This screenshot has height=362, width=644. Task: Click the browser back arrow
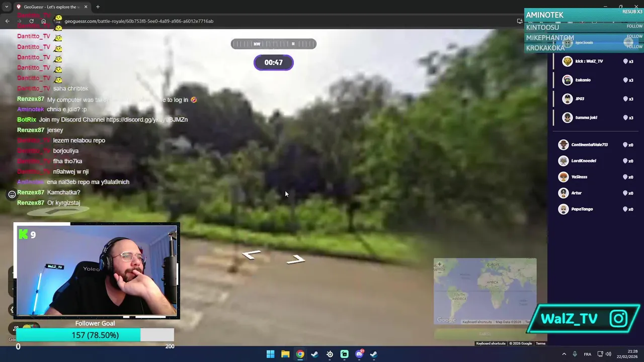[x=7, y=21]
